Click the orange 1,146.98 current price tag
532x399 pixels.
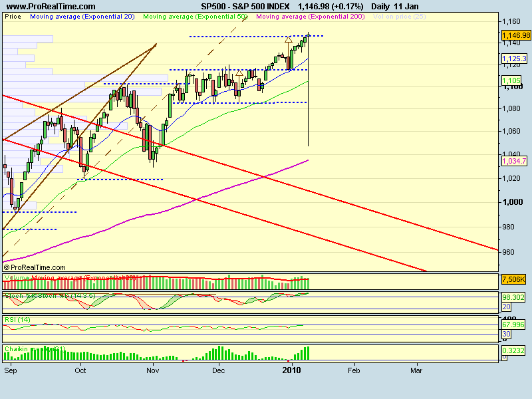coord(516,35)
